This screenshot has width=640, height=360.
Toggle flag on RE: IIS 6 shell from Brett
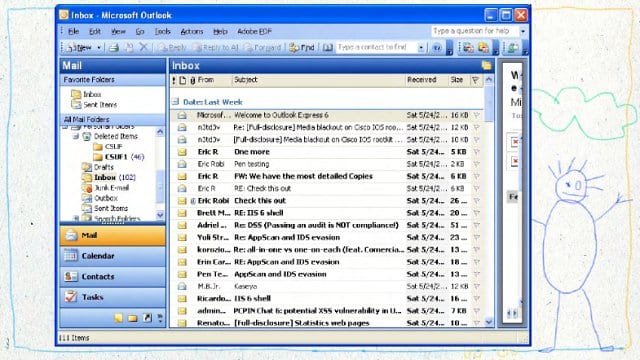[x=476, y=213]
